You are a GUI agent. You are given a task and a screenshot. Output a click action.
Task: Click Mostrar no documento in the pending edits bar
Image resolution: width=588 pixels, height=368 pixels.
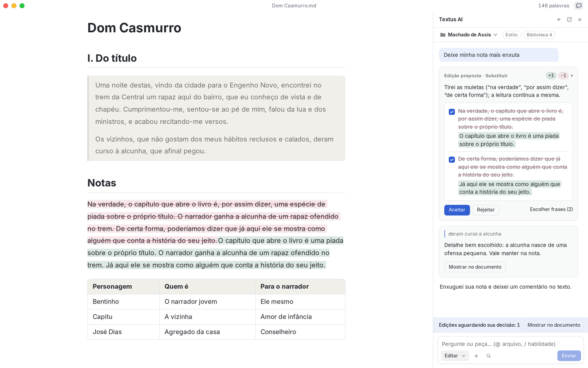tap(554, 325)
